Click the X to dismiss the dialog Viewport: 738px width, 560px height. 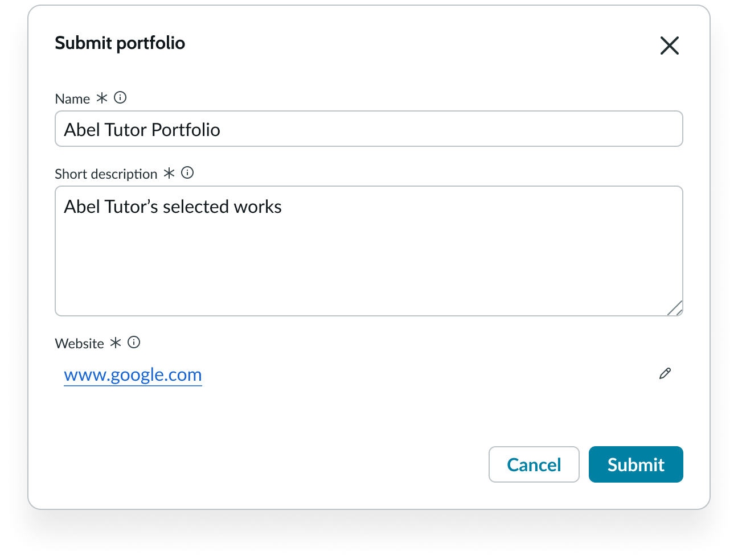[x=669, y=46]
